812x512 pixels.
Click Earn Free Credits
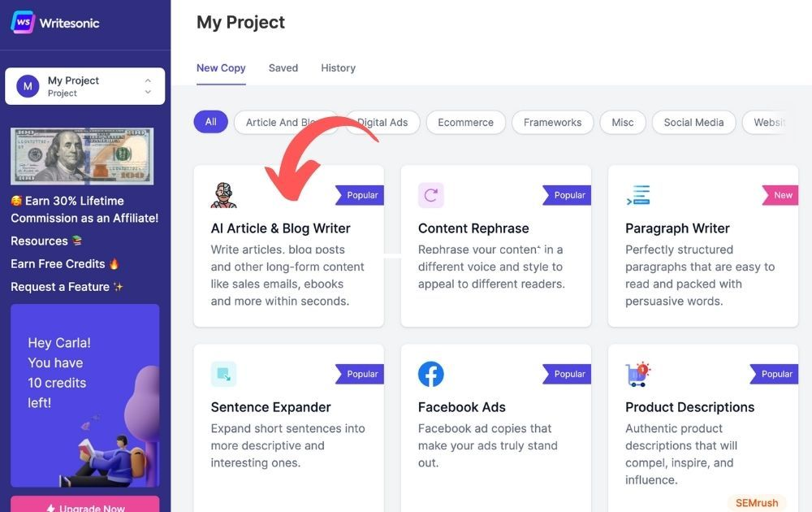pos(53,263)
